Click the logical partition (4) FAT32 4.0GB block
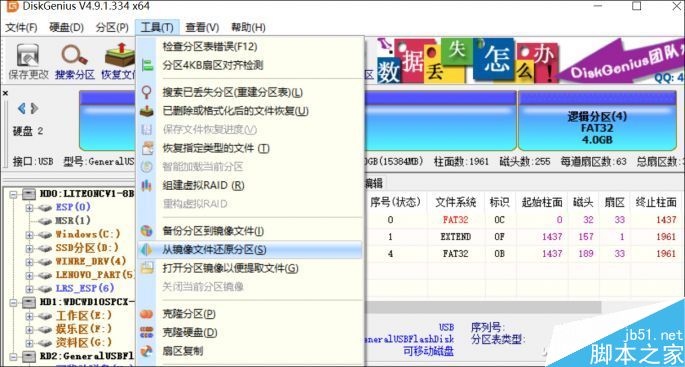The image size is (685, 367). click(x=597, y=121)
